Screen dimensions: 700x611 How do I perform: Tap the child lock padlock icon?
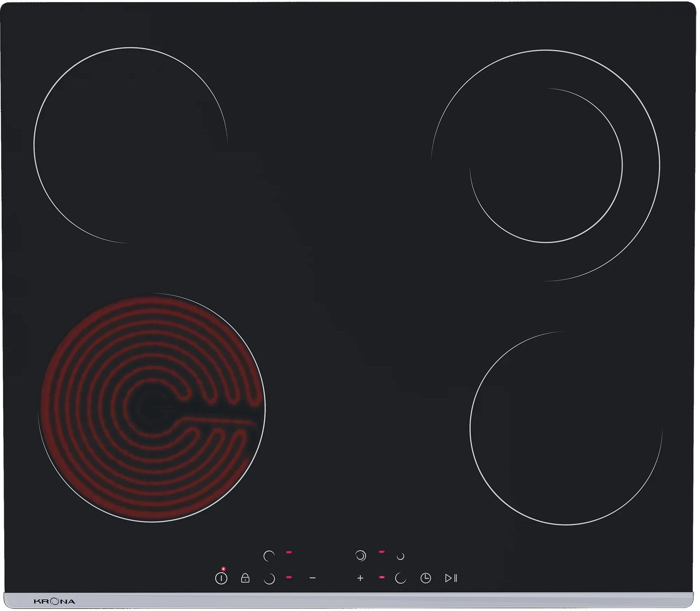(245, 578)
